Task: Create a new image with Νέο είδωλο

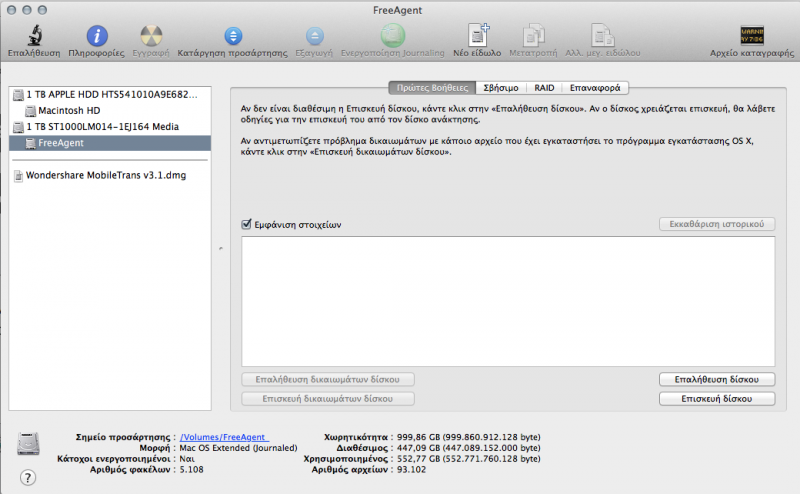Action: (478, 35)
